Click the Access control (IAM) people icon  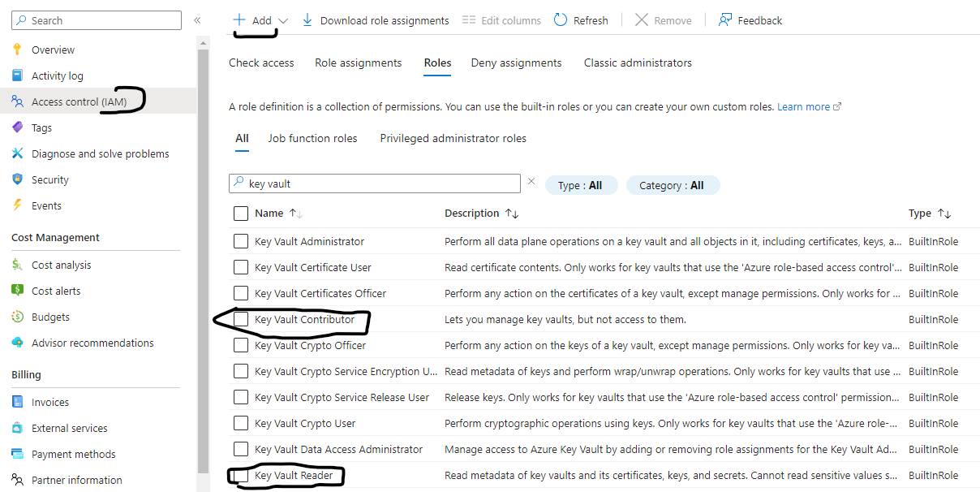point(17,101)
